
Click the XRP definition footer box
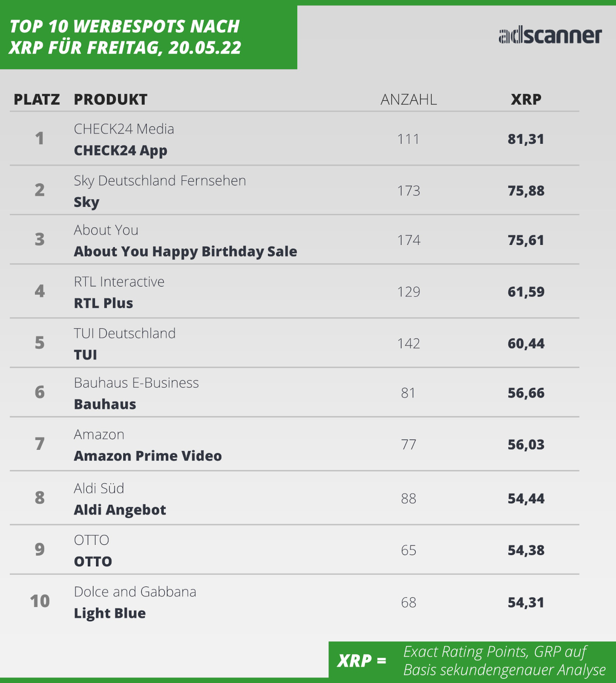pyautogui.click(x=472, y=660)
